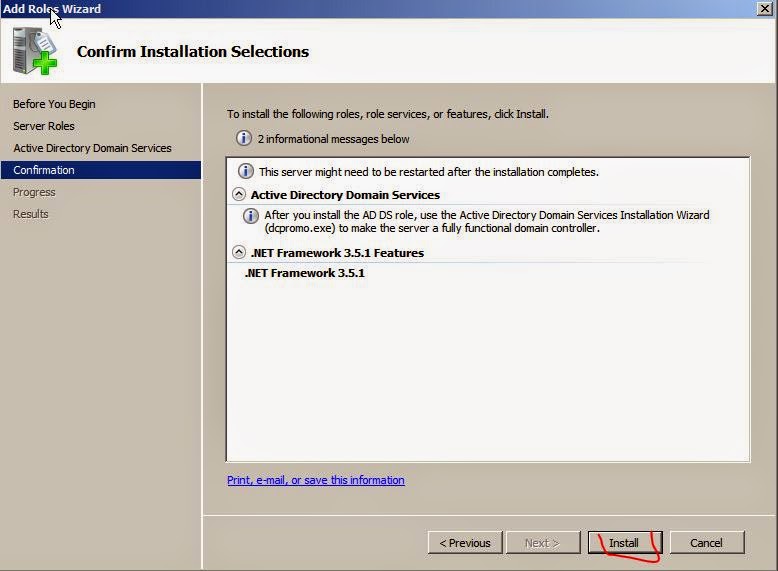Click info icon next to server restart message
778x571 pixels.
pos(245,171)
